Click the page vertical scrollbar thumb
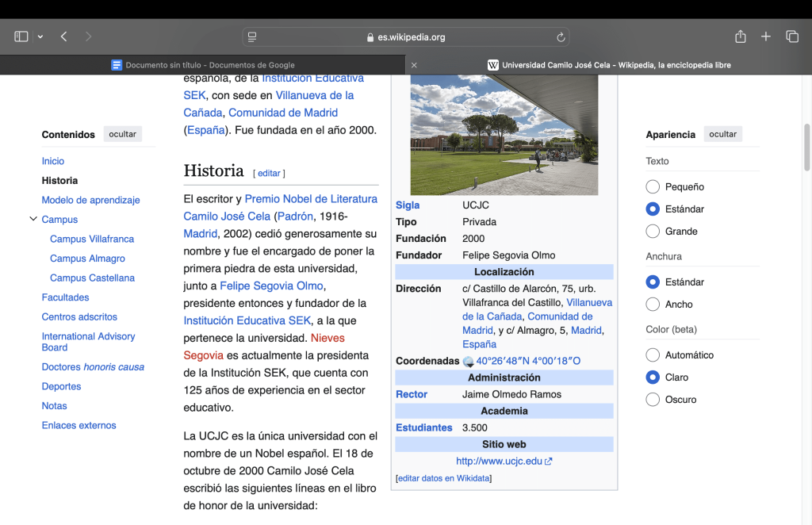812x525 pixels. coord(806,148)
